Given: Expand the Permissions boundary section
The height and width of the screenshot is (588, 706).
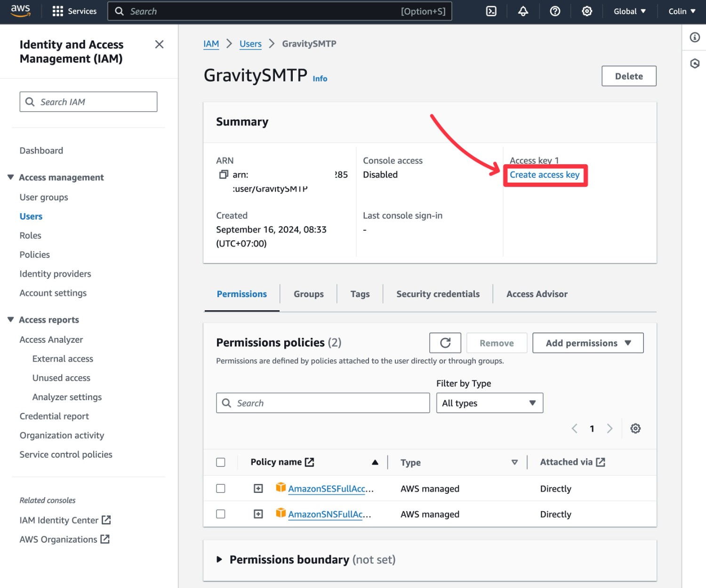Looking at the screenshot, I should [x=219, y=560].
